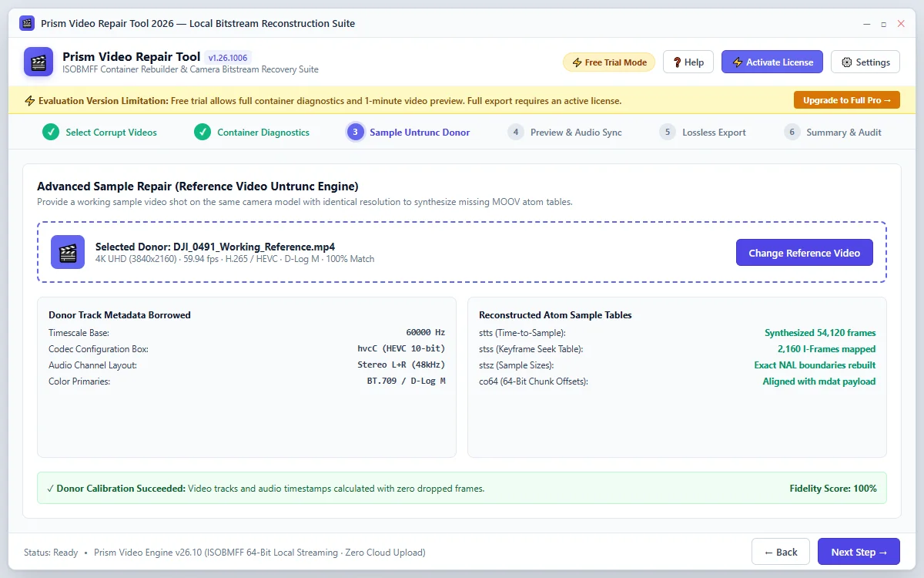Click the Reconstructed Atom Sample Tables heading
Image resolution: width=924 pixels, height=578 pixels.
click(555, 315)
